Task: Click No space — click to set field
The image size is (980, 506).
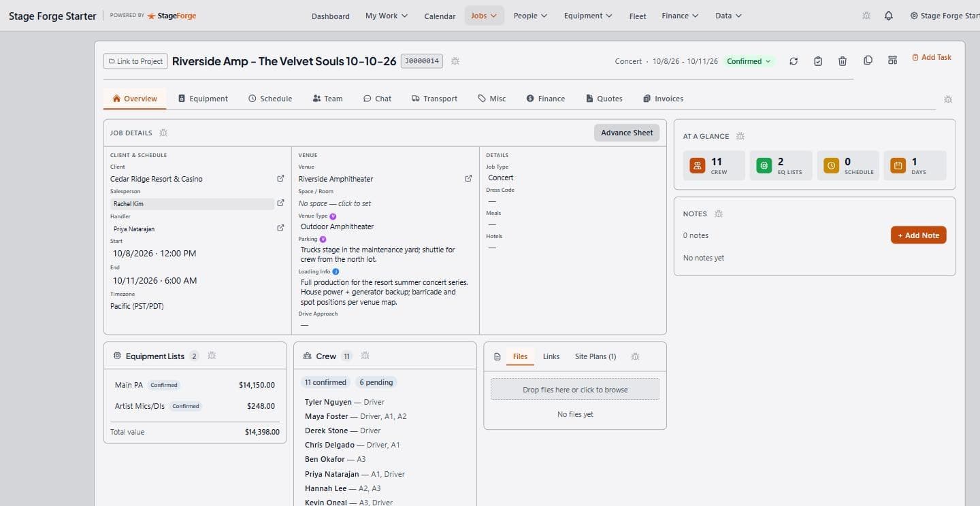Action: [335, 203]
